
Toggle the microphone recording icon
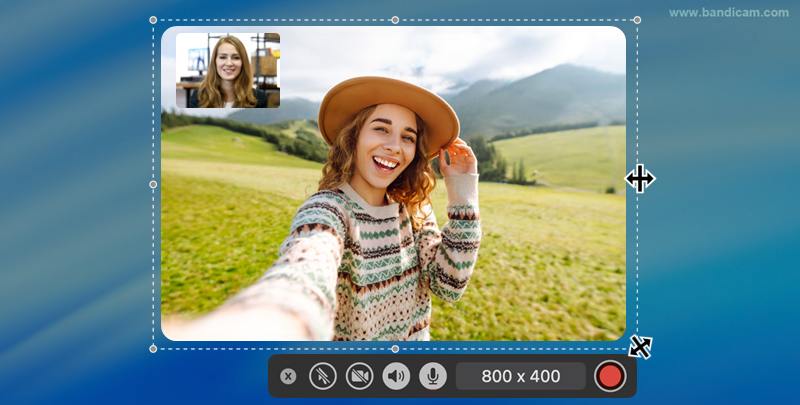(x=433, y=376)
